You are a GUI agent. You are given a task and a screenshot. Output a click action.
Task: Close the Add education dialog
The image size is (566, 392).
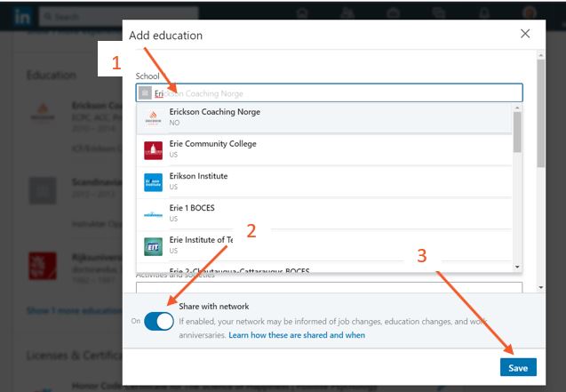pos(525,34)
